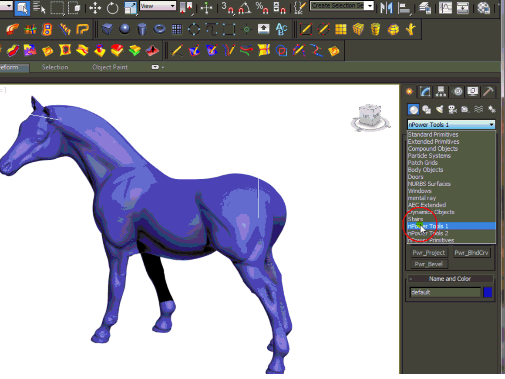
Task: Toggle the Percent Snap button
Action: coord(262,8)
